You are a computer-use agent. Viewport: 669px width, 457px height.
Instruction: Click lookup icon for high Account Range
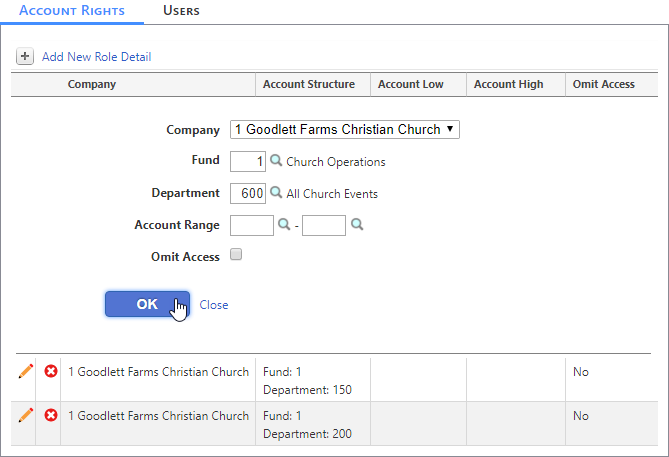click(x=356, y=225)
